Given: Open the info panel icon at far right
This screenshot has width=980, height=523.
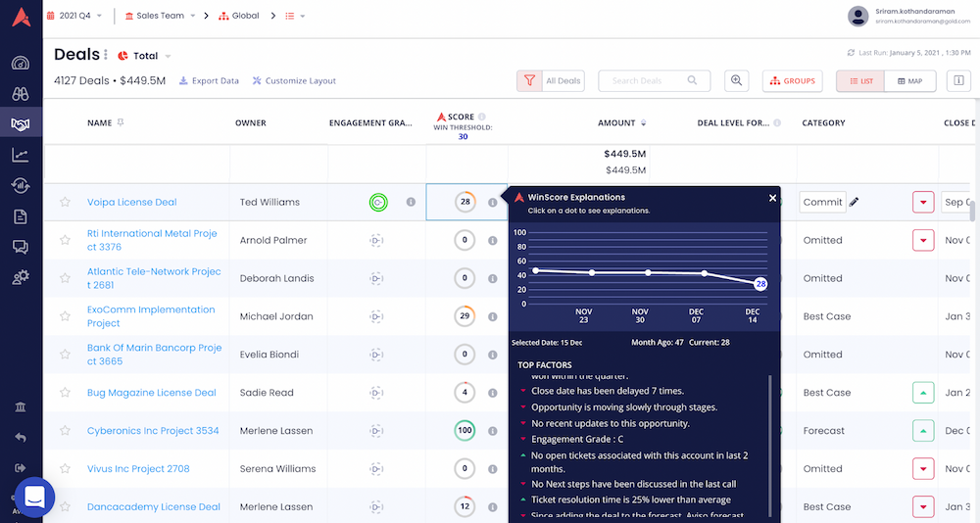Looking at the screenshot, I should coord(958,80).
